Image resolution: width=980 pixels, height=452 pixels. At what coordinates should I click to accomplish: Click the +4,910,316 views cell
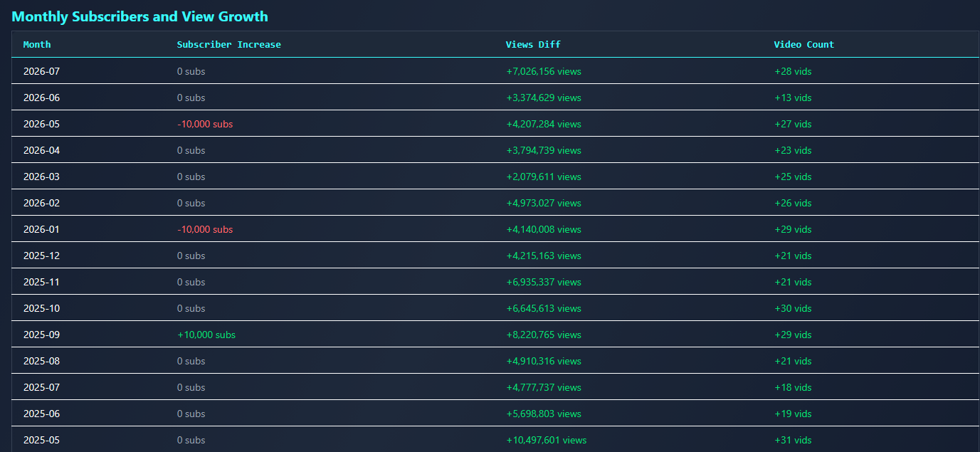(x=544, y=361)
